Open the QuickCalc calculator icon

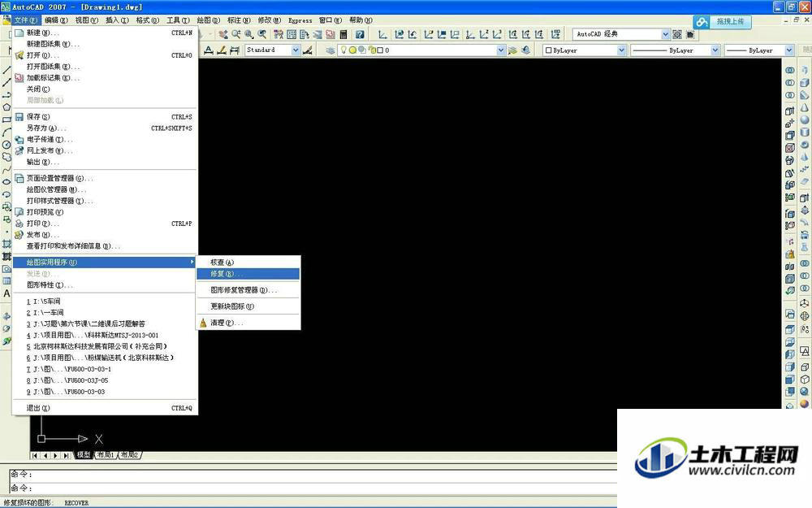(343, 34)
